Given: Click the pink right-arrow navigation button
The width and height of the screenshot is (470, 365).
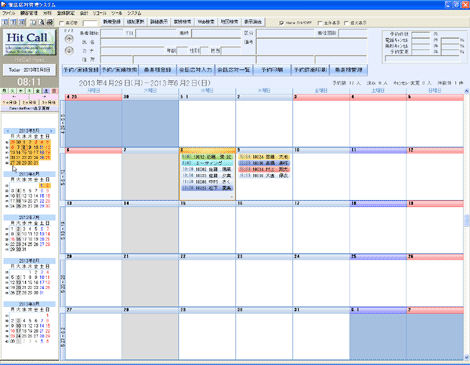Looking at the screenshot, I should (44, 97).
